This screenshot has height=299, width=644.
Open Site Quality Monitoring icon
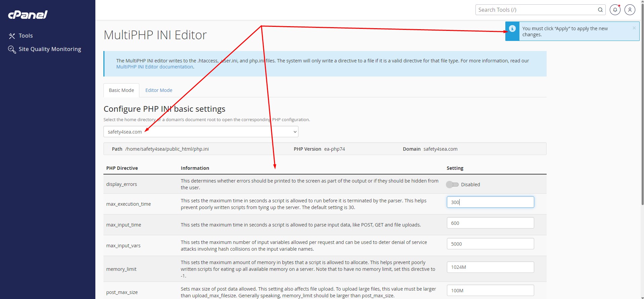point(12,49)
